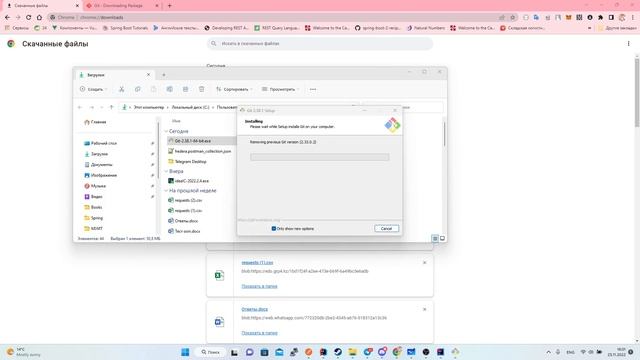Click the rename icon in Explorer toolbar
640x360 pixels.
point(169,89)
